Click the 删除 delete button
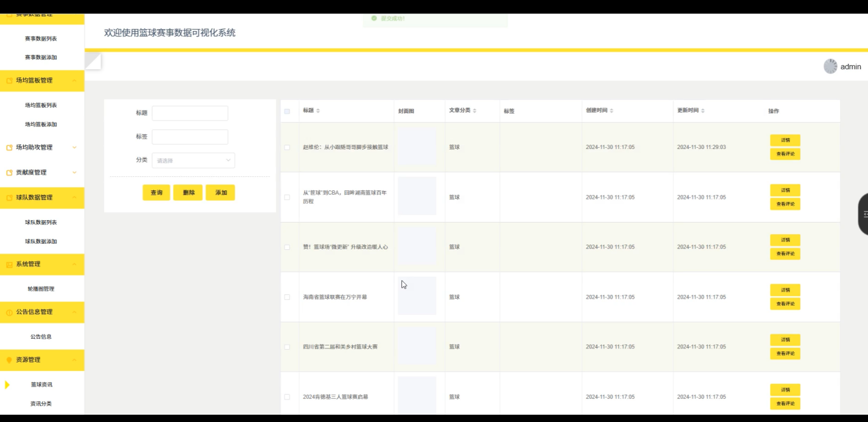This screenshot has width=868, height=422. pyautogui.click(x=188, y=192)
